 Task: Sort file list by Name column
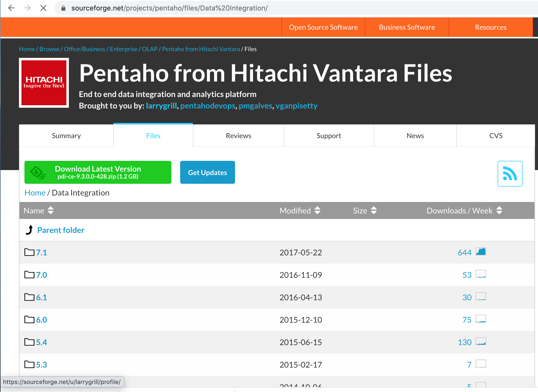51,210
